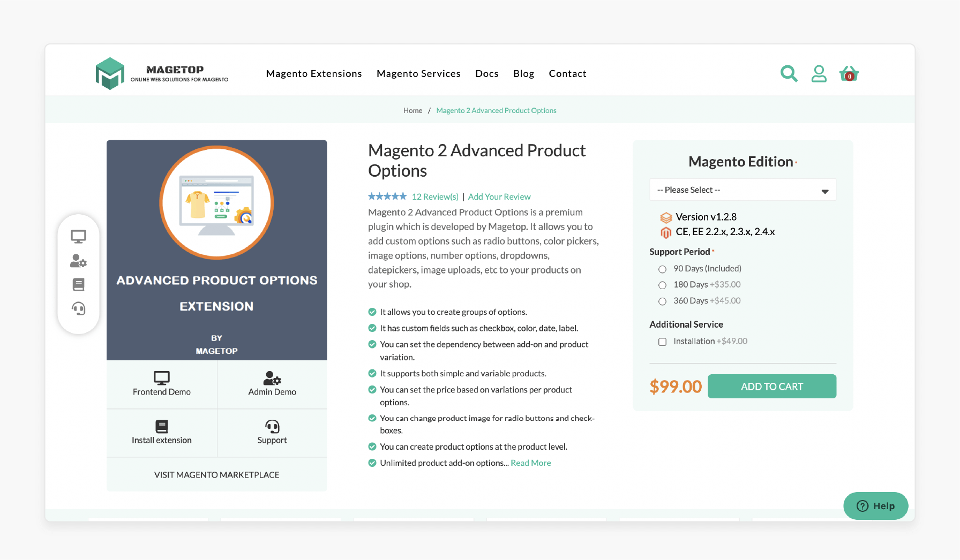Click the five-star rating
The width and height of the screenshot is (960, 560).
(387, 196)
